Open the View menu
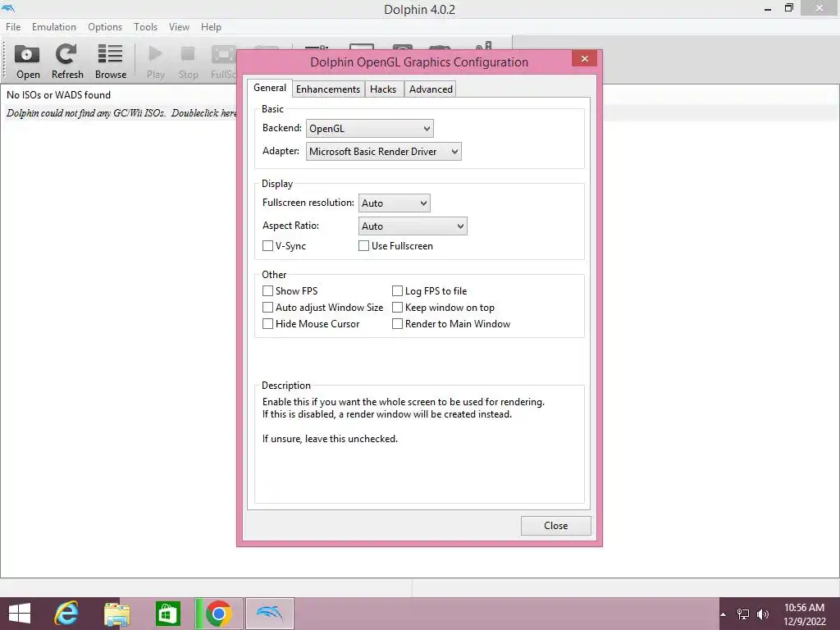 click(179, 27)
